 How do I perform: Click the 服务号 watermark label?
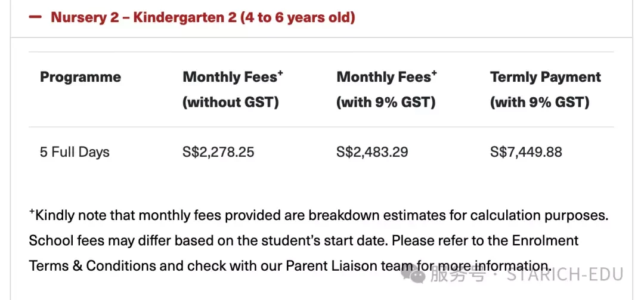coord(458,274)
